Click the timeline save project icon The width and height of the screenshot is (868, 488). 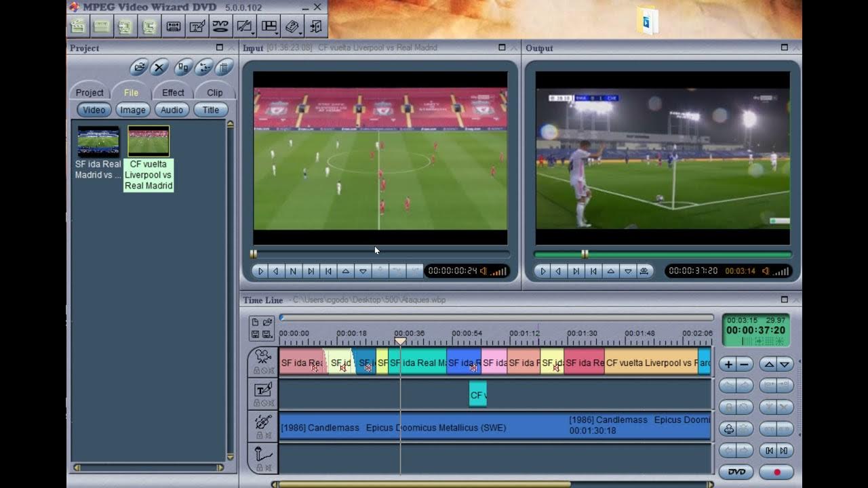pos(256,334)
